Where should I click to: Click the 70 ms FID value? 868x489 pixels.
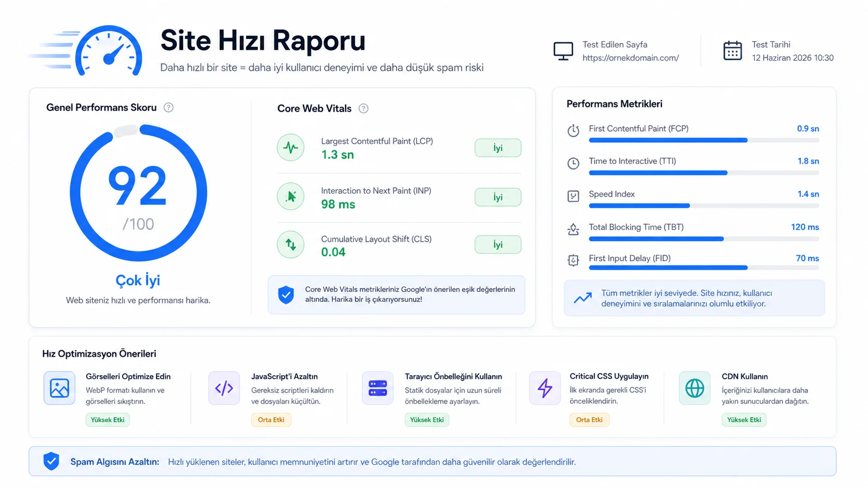[x=807, y=258]
